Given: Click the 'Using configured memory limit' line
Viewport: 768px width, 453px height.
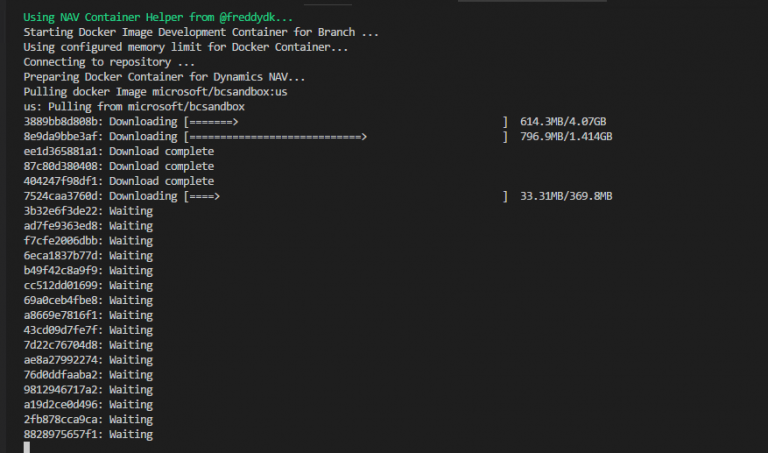Looking at the screenshot, I should (186, 47).
